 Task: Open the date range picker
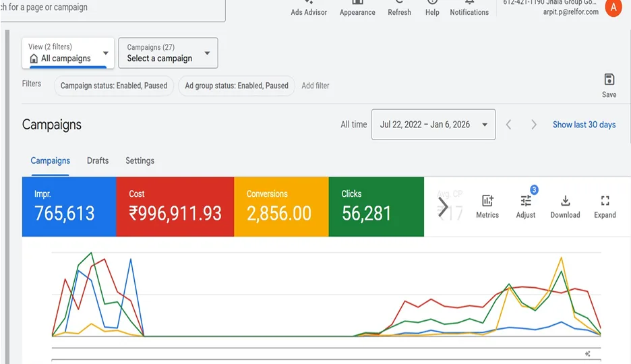(433, 125)
